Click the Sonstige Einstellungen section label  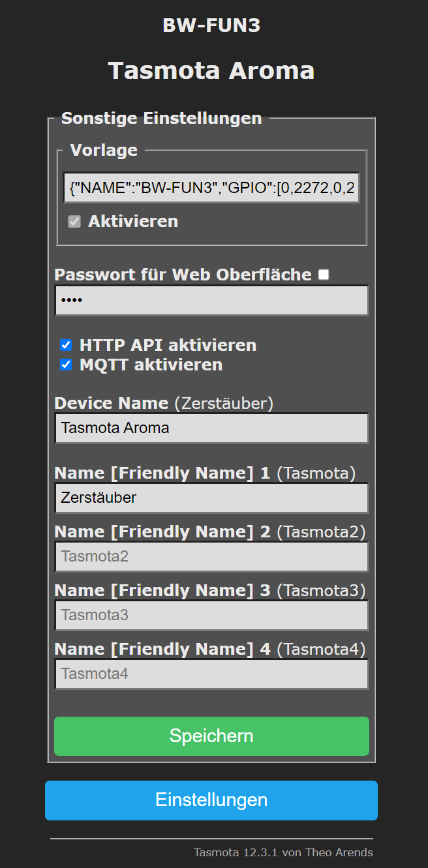[x=161, y=118]
